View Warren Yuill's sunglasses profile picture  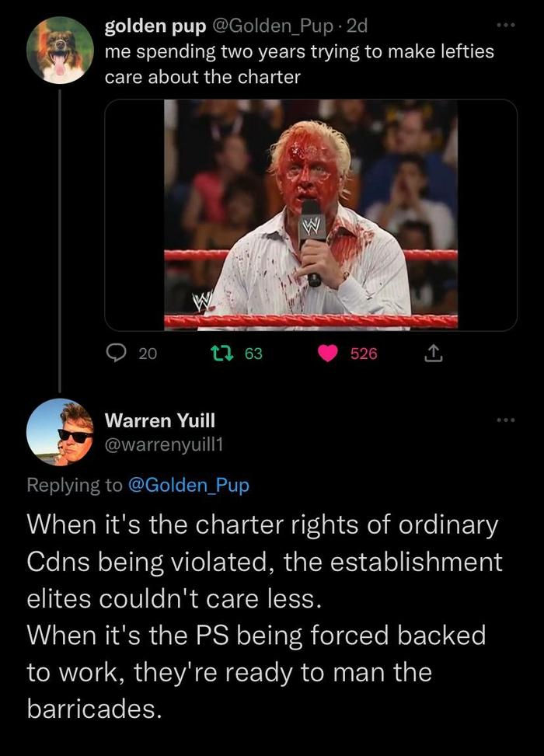coord(60,432)
